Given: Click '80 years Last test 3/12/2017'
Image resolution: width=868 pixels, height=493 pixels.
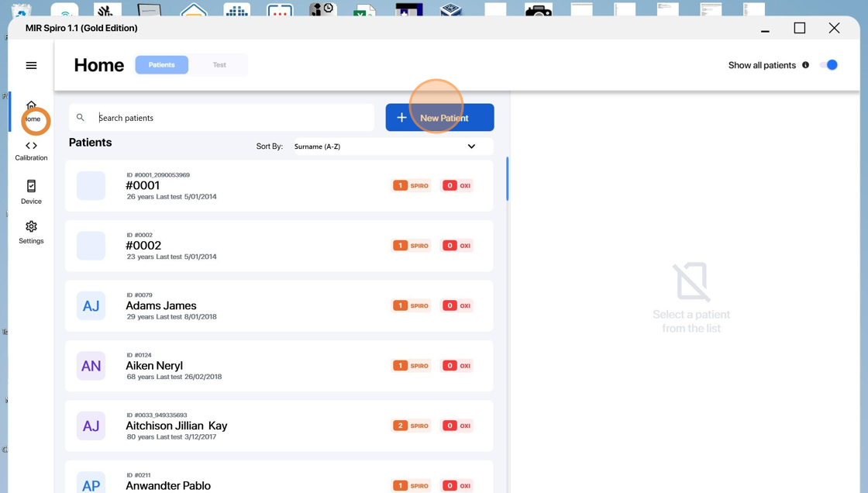Looking at the screenshot, I should tap(171, 437).
